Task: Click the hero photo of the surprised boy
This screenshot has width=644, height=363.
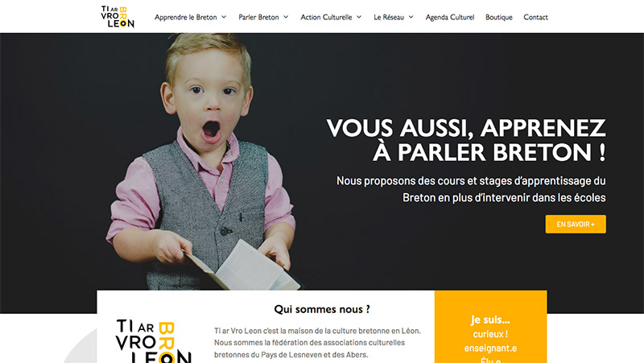Action: click(x=201, y=163)
